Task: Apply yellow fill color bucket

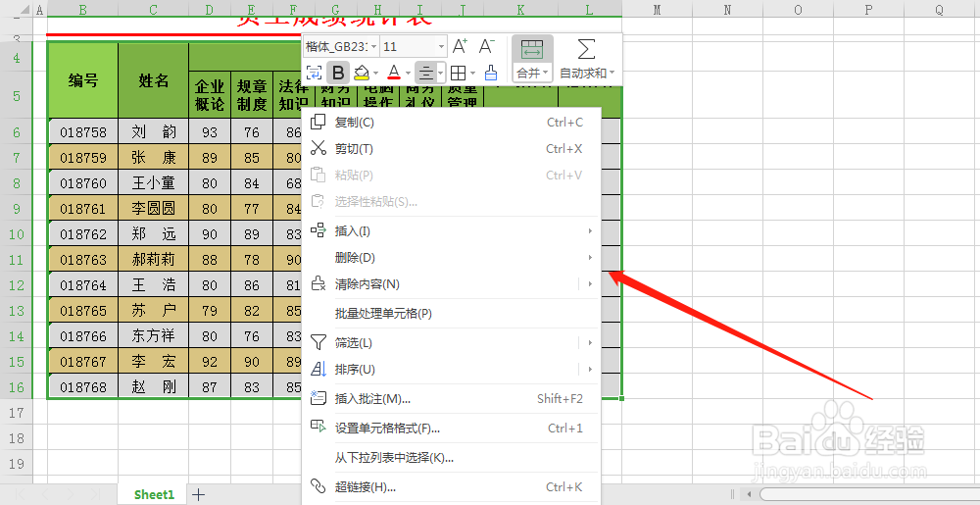Action: (x=361, y=74)
